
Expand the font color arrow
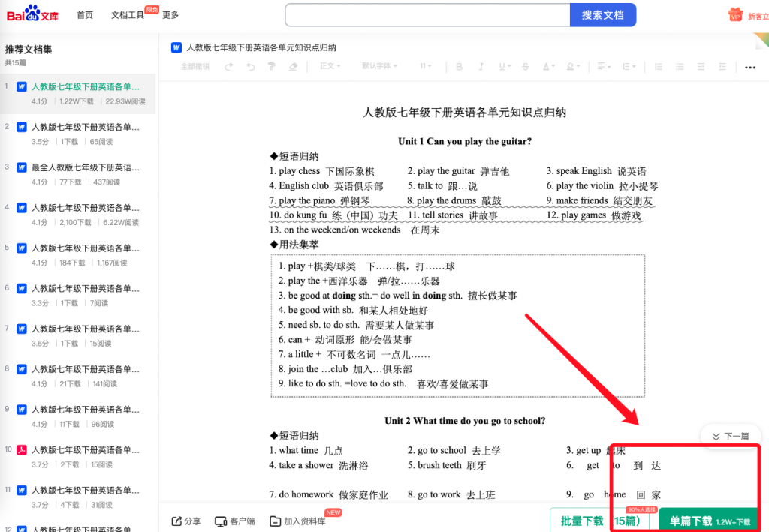(553, 66)
